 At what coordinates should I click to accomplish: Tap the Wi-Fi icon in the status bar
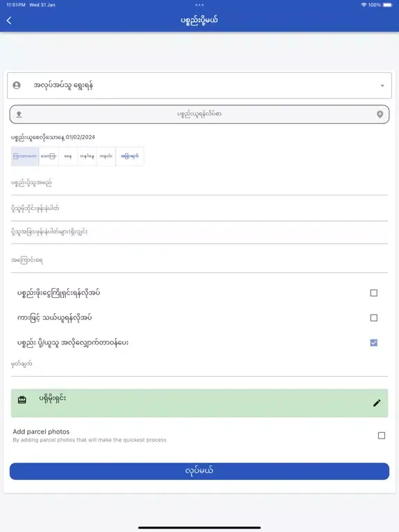coord(364,5)
